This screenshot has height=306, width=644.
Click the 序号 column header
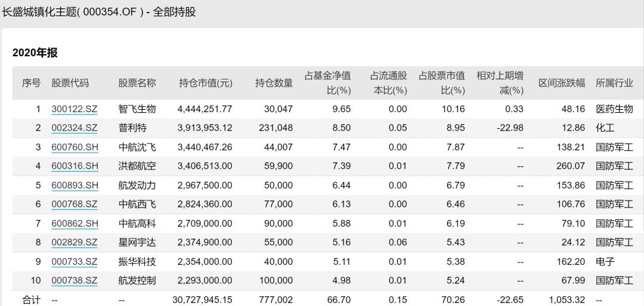click(x=31, y=83)
